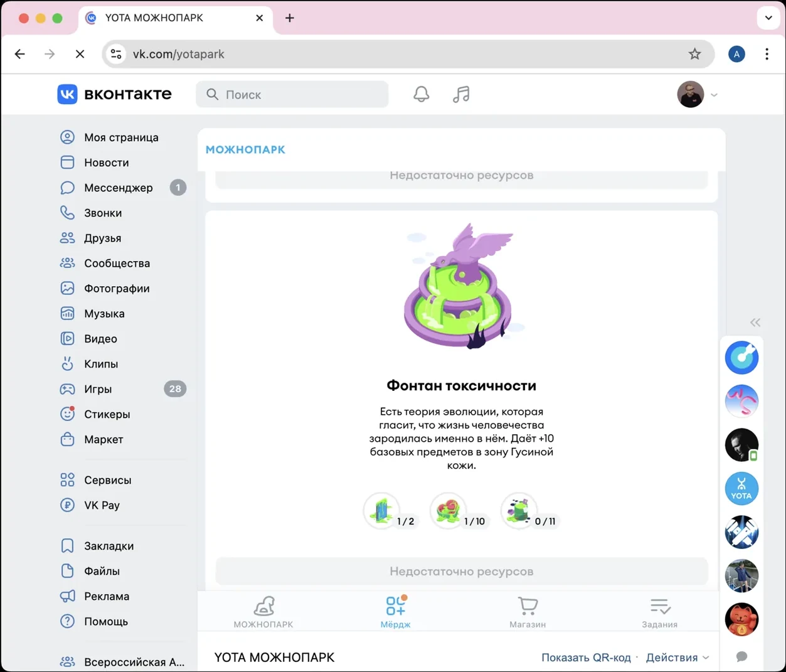Open Новости in the sidebar
Screen dimensions: 786x672
point(106,163)
